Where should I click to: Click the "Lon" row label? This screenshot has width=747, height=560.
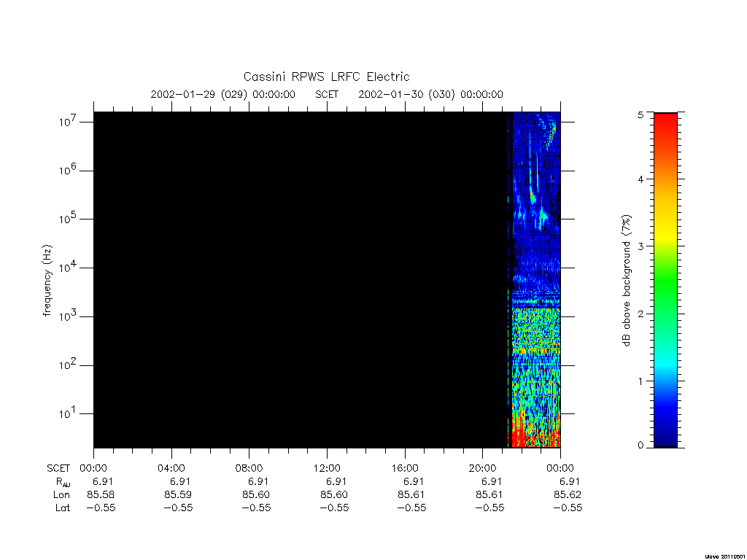point(61,495)
